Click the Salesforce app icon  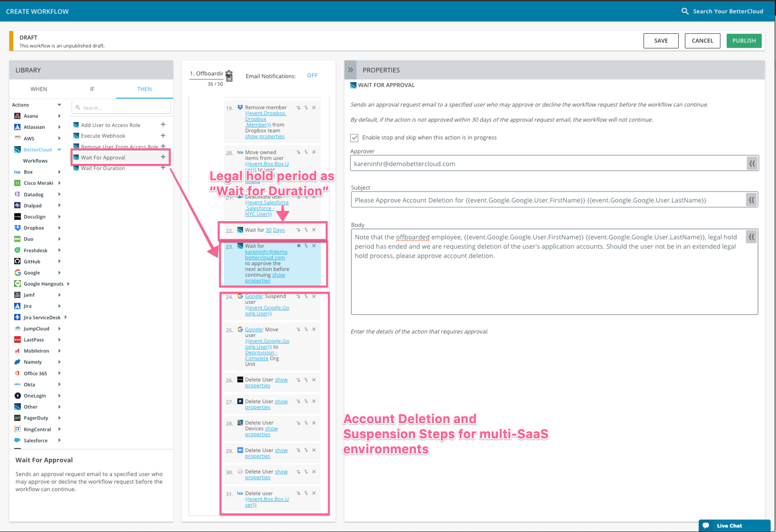point(17,440)
